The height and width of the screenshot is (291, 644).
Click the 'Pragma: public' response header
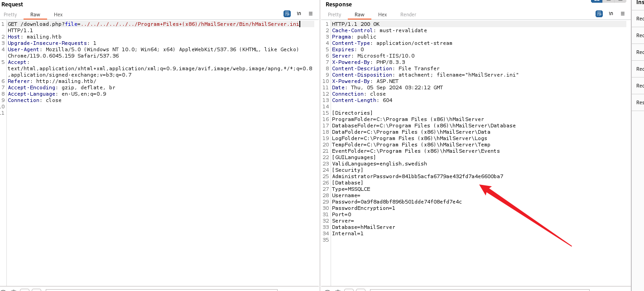tap(354, 37)
